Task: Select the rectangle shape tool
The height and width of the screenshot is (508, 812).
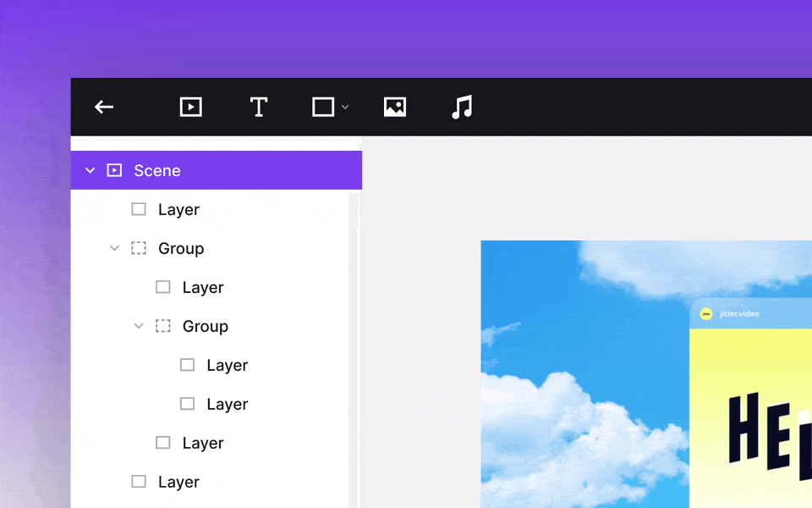Action: coord(322,108)
